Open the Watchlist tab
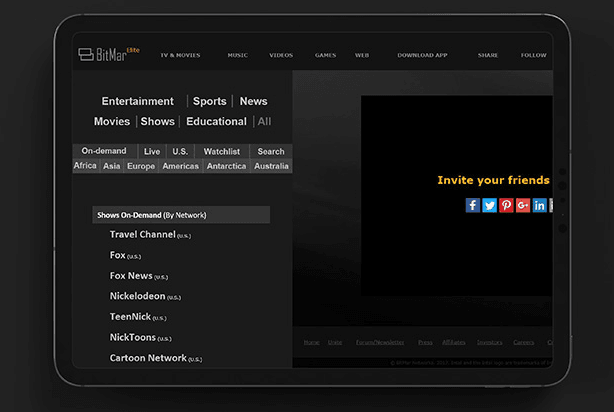 coord(221,151)
